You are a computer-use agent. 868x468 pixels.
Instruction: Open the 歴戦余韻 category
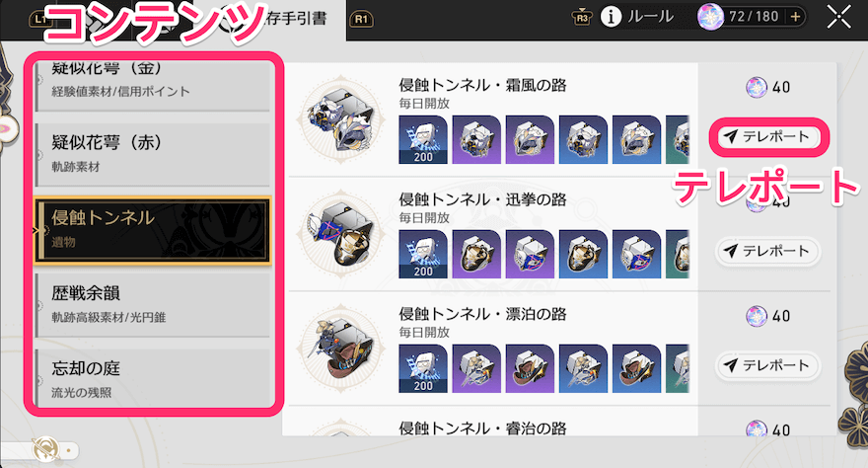(x=153, y=305)
